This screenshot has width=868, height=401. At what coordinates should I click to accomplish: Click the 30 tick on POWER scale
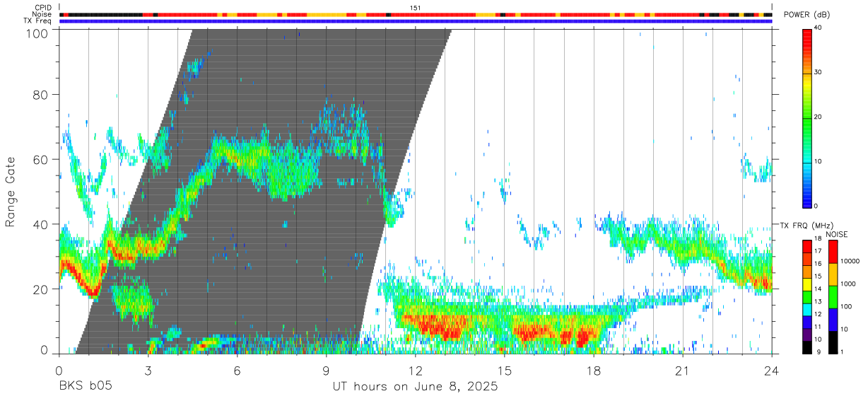(x=819, y=72)
